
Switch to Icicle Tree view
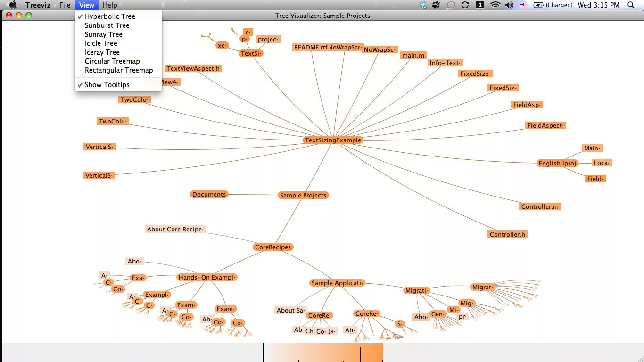pyautogui.click(x=118, y=43)
